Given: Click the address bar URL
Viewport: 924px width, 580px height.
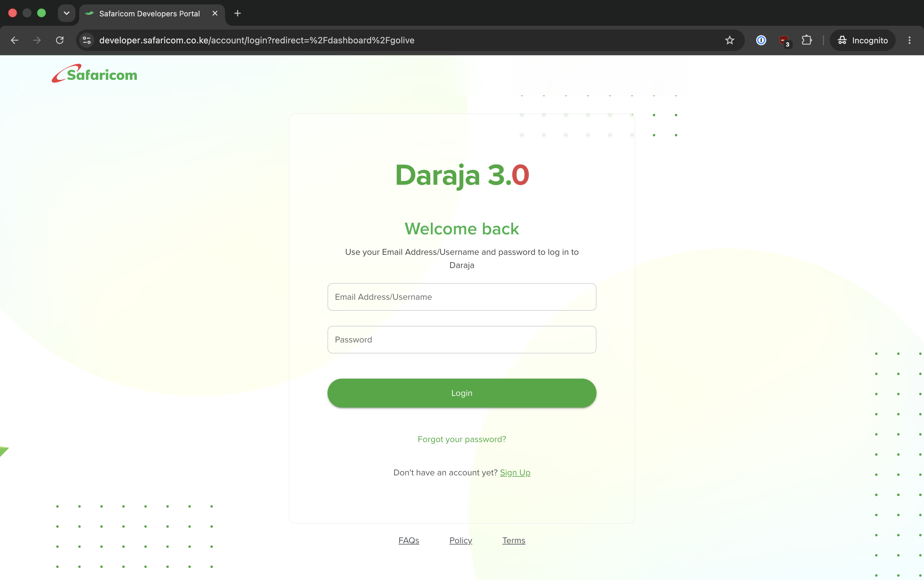Looking at the screenshot, I should point(257,40).
